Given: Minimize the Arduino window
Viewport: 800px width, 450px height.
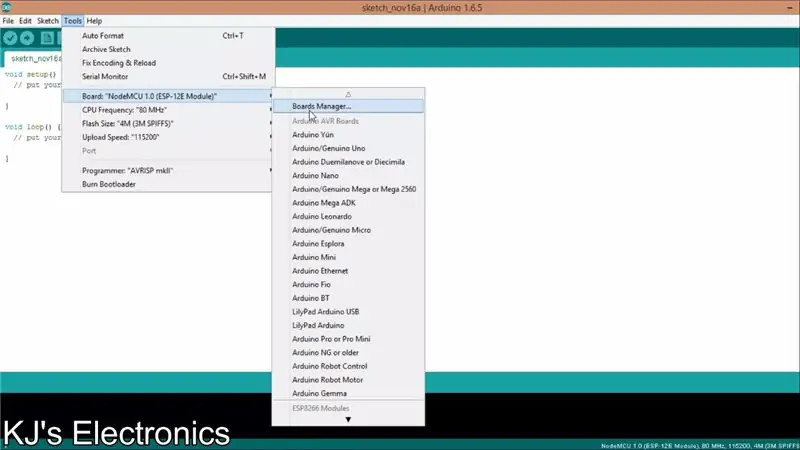Looking at the screenshot, I should 790,8.
